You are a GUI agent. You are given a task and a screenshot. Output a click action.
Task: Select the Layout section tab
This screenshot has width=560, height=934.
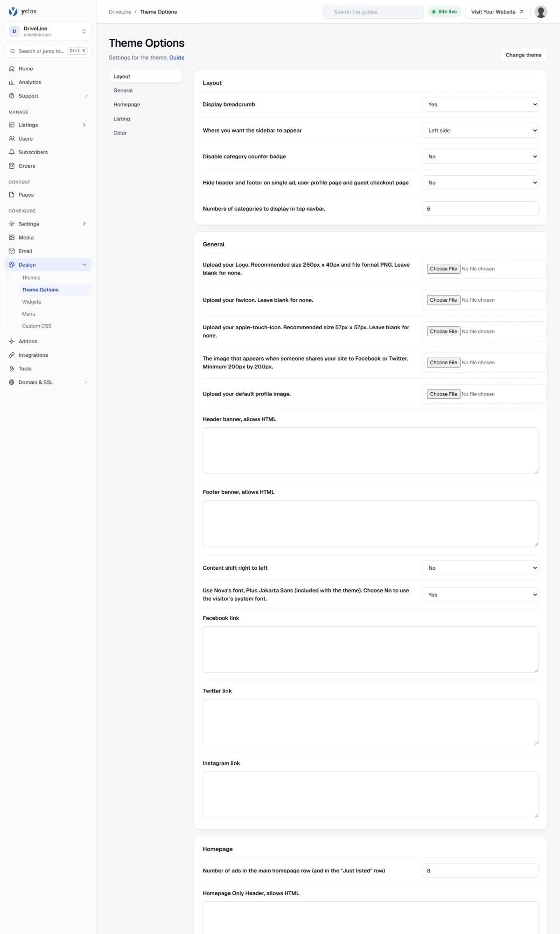[x=146, y=77]
